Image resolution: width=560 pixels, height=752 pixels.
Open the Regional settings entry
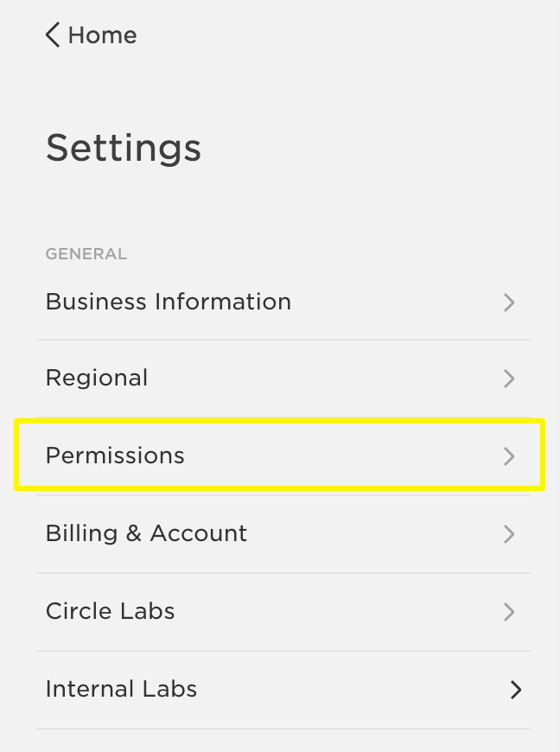[x=97, y=379]
